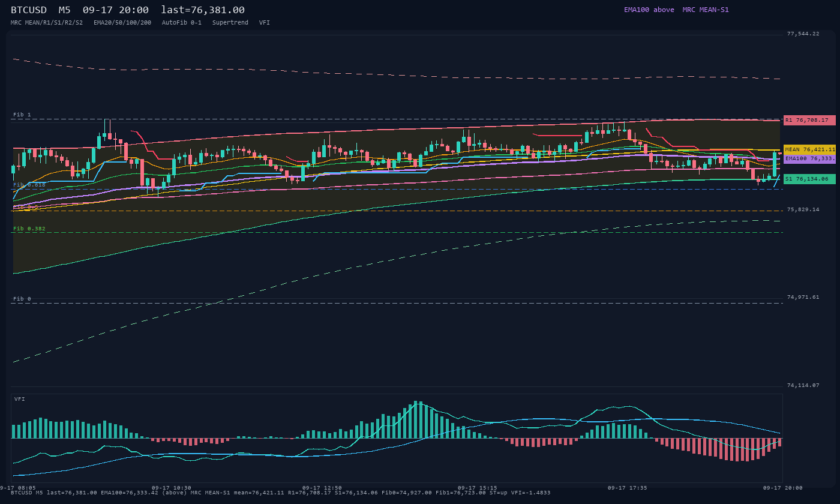Click the 75,829.14 price axis label
The image size is (840, 504).
coord(803,209)
